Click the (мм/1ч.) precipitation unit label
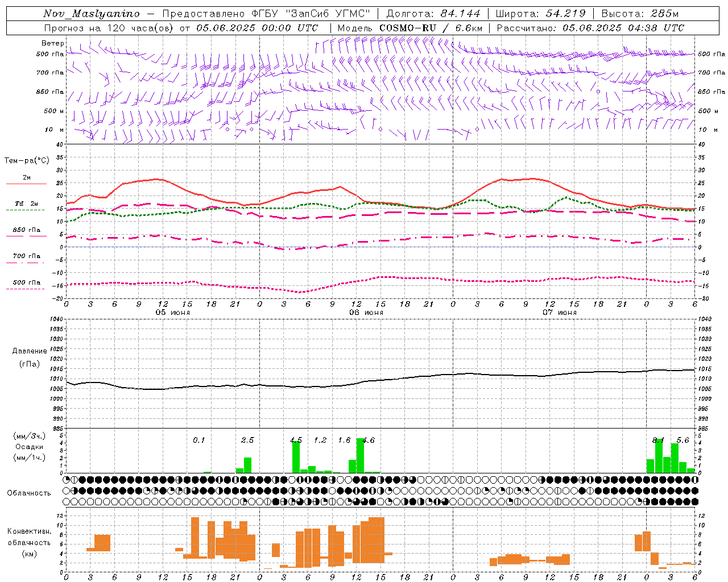The height and width of the screenshot is (582, 728). (30, 458)
